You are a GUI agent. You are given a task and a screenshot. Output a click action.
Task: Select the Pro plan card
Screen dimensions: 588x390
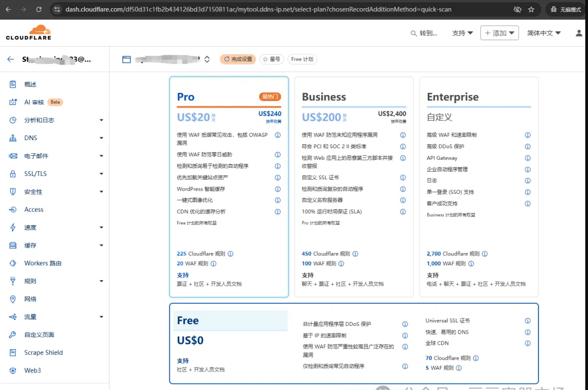click(x=229, y=187)
